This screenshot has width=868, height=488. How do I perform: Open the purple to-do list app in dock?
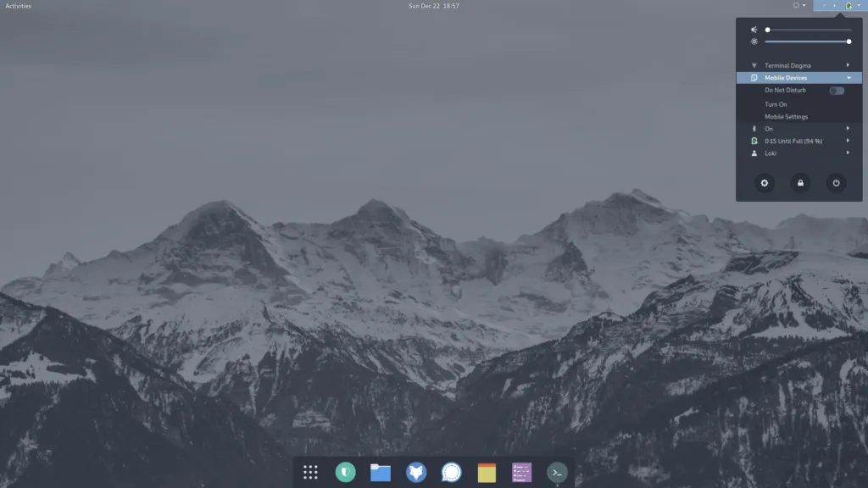coord(521,473)
